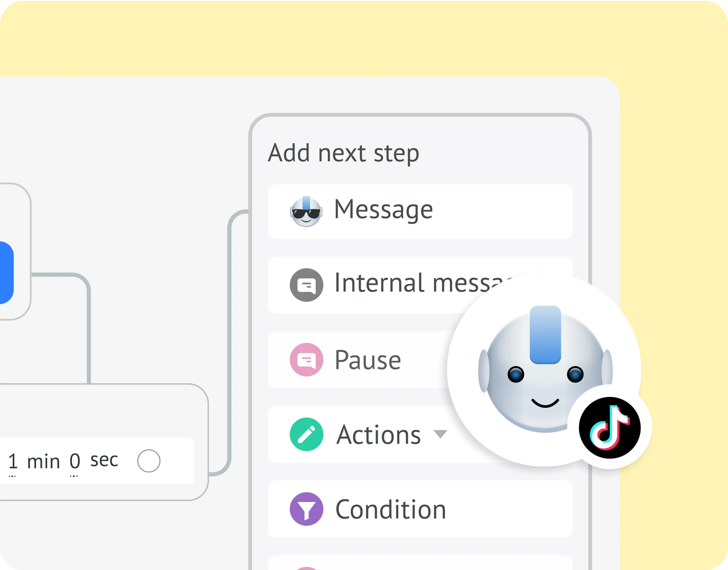Click the green pencil Actions icon
The width and height of the screenshot is (728, 570).
coord(306,434)
